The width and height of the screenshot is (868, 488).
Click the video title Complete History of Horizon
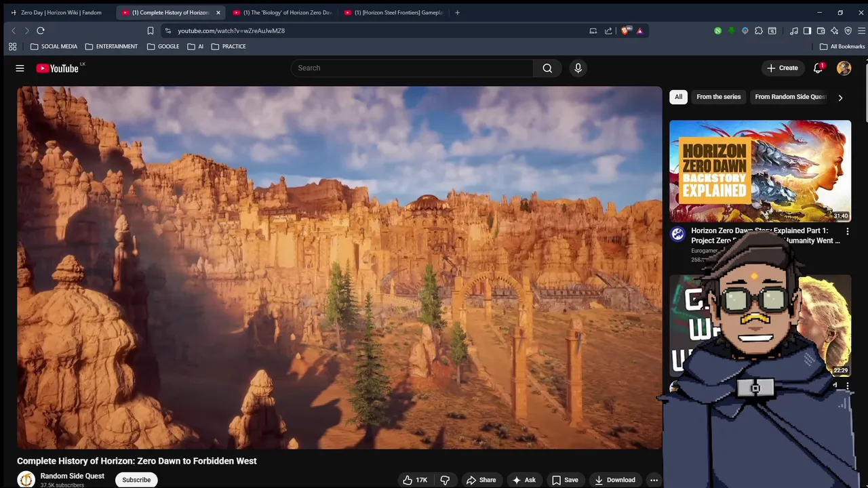tap(137, 461)
